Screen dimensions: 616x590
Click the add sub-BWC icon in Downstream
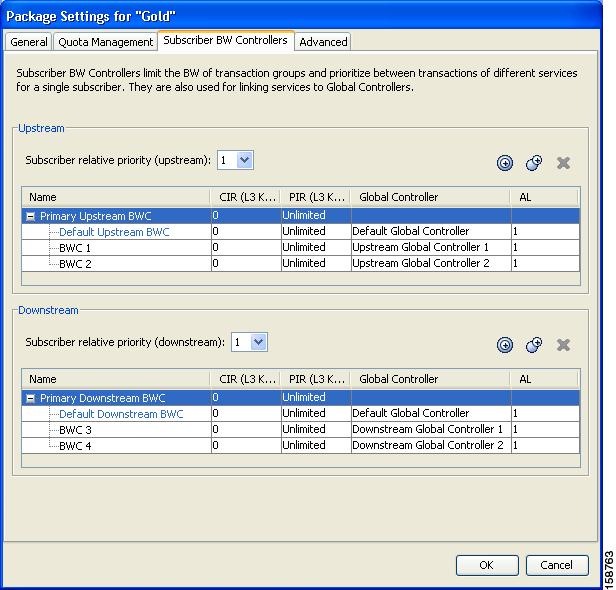tap(534, 345)
